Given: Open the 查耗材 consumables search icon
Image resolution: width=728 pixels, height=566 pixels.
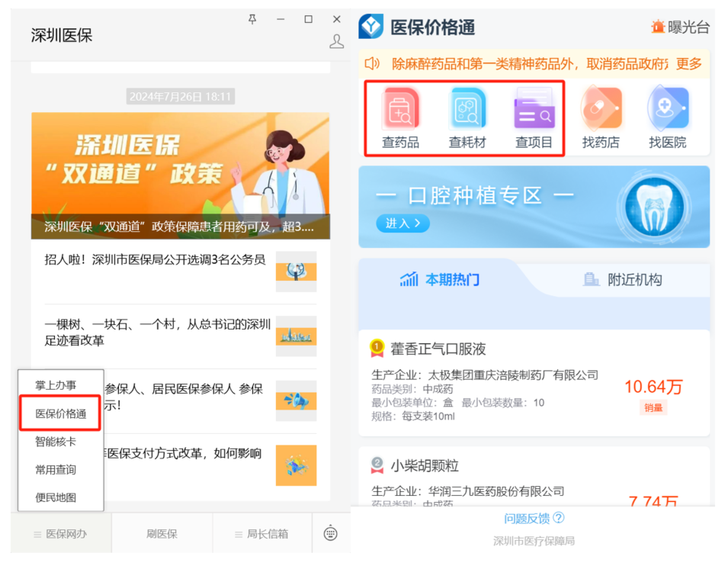Looking at the screenshot, I should pos(467,109).
